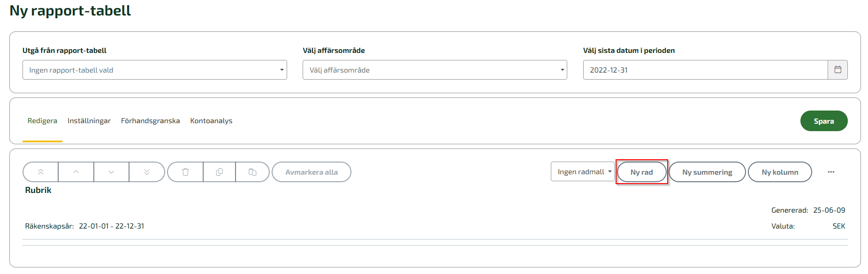Move selected row up one step
This screenshot has width=868, height=274.
tap(76, 172)
